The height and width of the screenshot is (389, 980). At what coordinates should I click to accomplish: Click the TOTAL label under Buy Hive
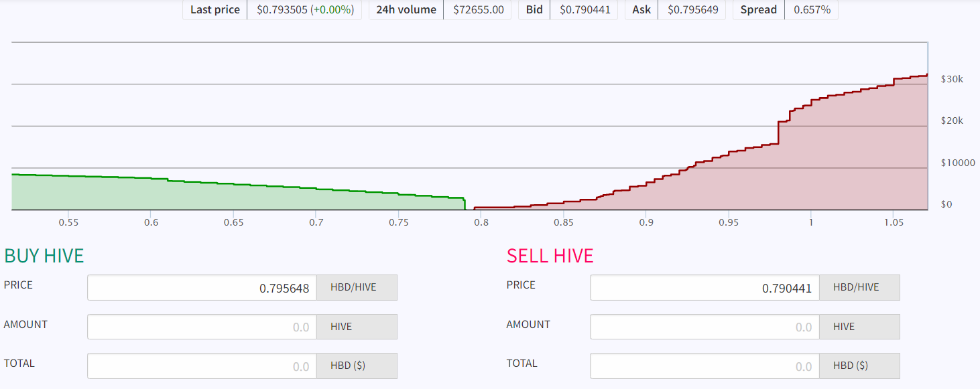[19, 364]
